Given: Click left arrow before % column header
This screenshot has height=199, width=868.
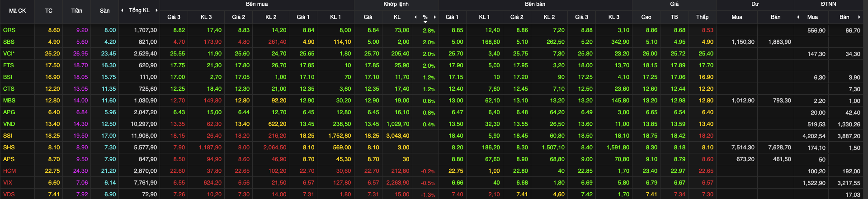Looking at the screenshot, I should tap(415, 17).
